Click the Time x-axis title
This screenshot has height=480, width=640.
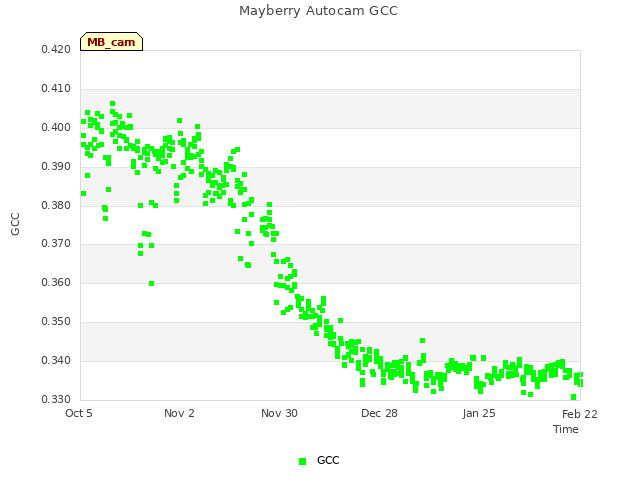pos(566,429)
